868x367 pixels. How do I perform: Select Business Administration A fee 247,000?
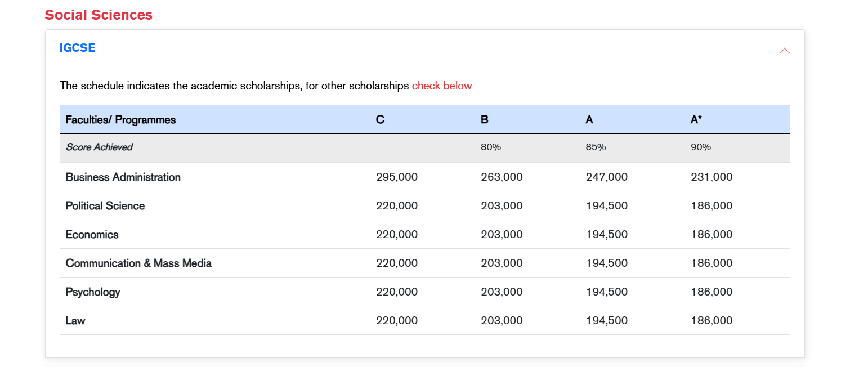(x=606, y=177)
